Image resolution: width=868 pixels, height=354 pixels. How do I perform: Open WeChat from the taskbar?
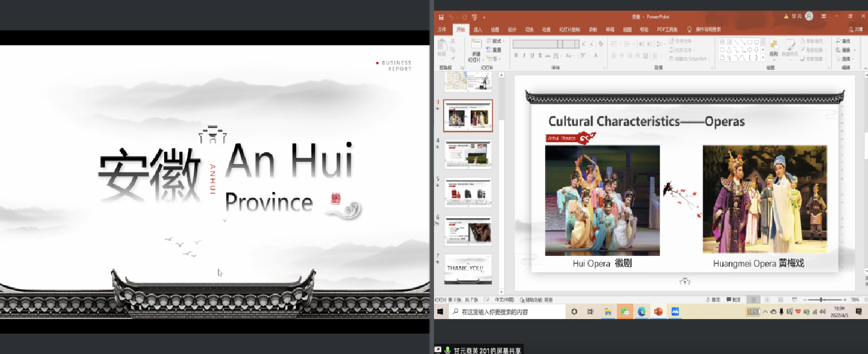tap(625, 312)
